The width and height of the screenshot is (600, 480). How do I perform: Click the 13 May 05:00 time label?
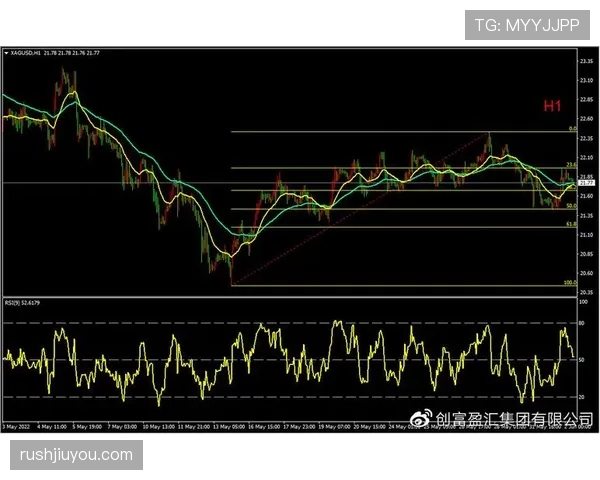(x=229, y=427)
